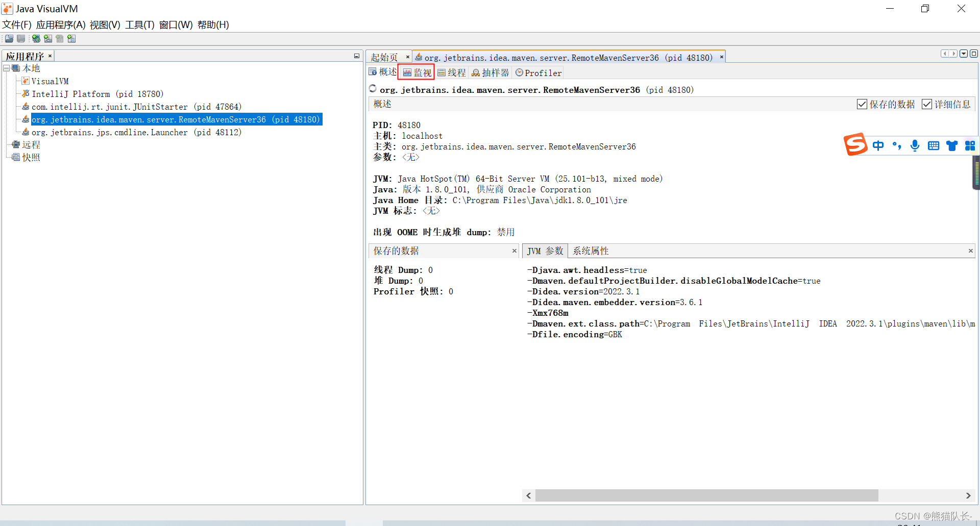This screenshot has height=526, width=980.
Task: Close the RemoteMavenServer36 document tab
Action: coord(722,57)
